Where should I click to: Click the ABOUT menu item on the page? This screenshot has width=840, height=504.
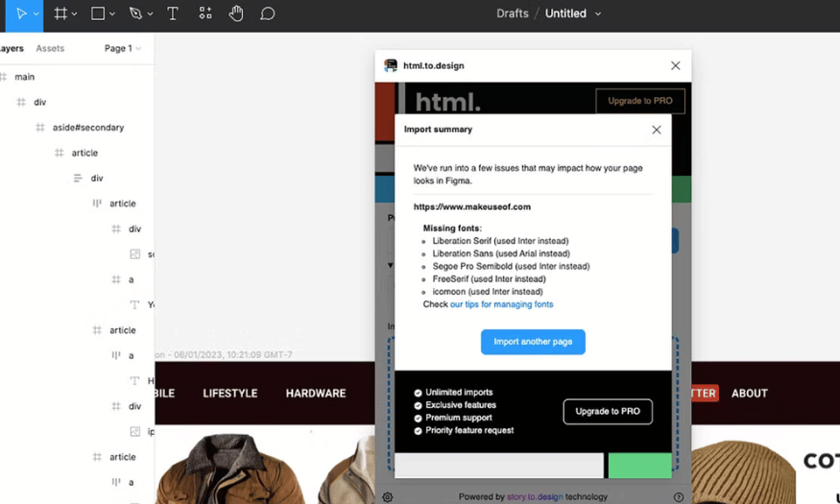tap(749, 393)
